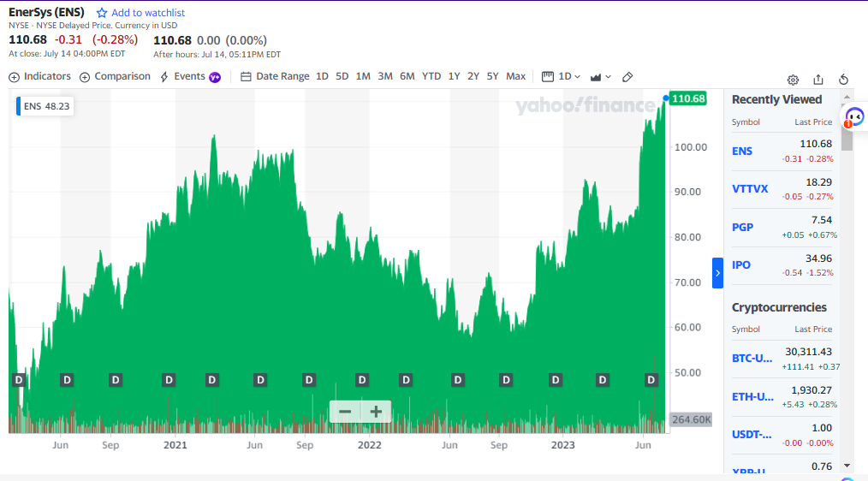Click the last dividend marker near Jun 2023
This screenshot has height=481, width=868.
tap(651, 380)
